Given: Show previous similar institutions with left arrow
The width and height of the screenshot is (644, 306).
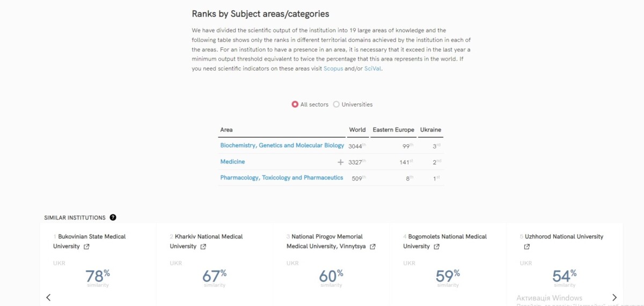Looking at the screenshot, I should (x=48, y=297).
